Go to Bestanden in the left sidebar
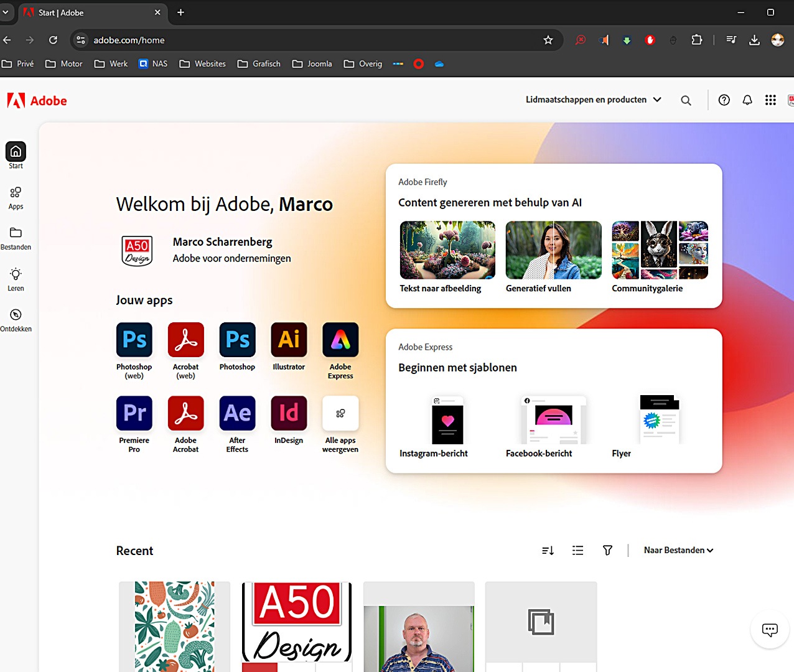The width and height of the screenshot is (794, 672). (x=16, y=238)
